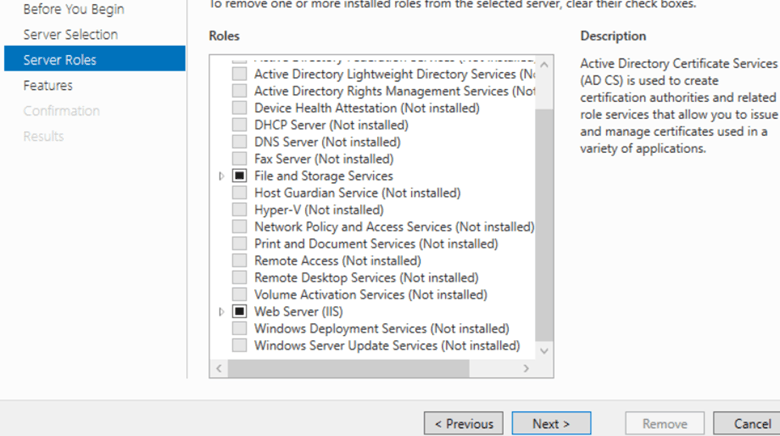Screen dimensions: 780x436
Task: Click the horizontal scrollbar thumb in roles list
Action: click(348, 368)
